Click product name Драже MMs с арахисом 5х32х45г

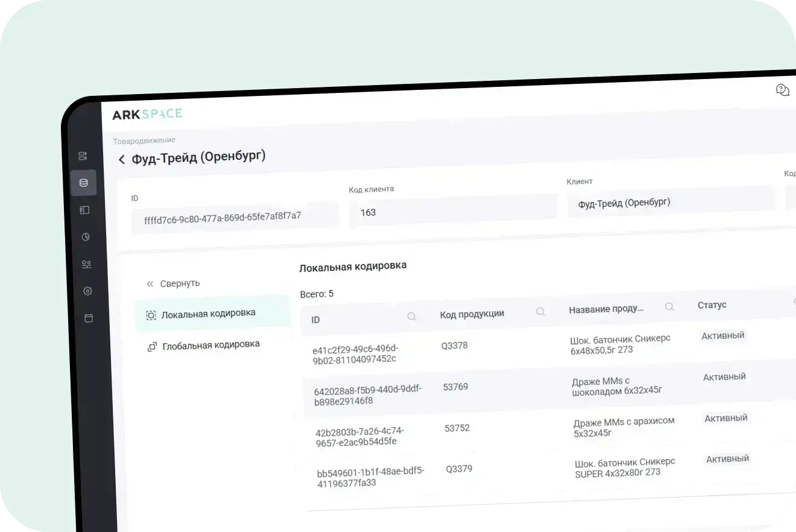point(624,426)
